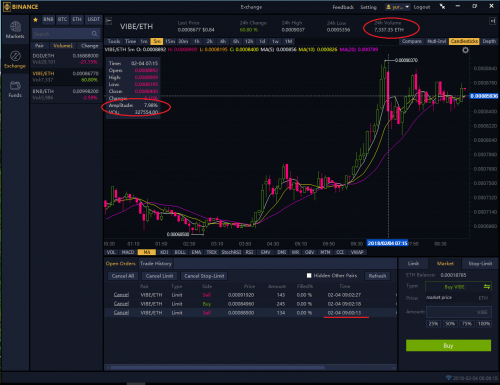
Task: Sort pair list by Change column
Action: coord(90,46)
